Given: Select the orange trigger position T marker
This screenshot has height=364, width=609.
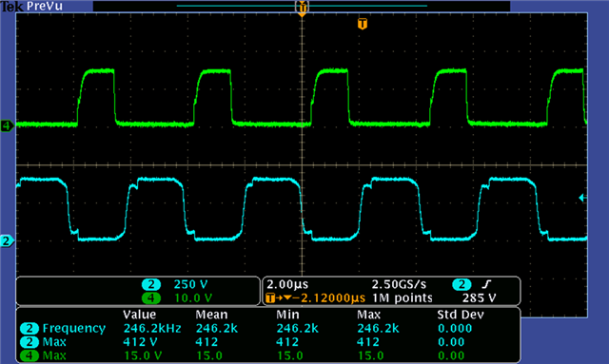Looking at the screenshot, I should tap(362, 24).
